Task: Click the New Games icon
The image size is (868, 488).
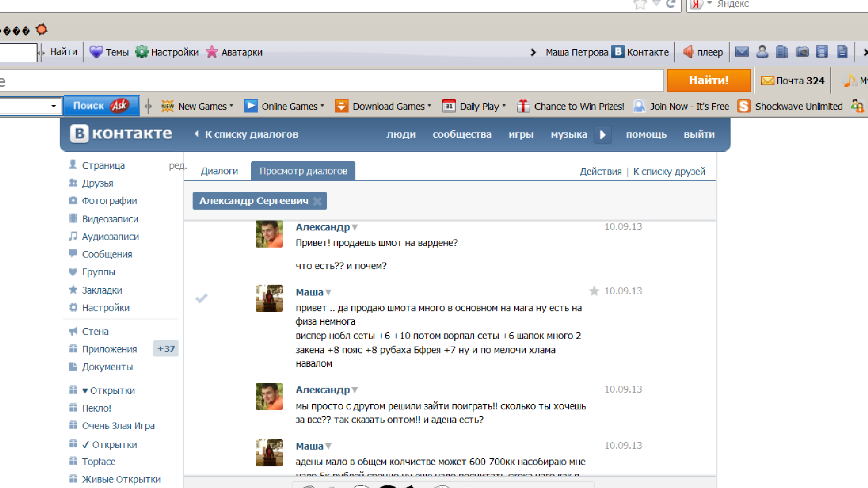Action: pyautogui.click(x=167, y=106)
